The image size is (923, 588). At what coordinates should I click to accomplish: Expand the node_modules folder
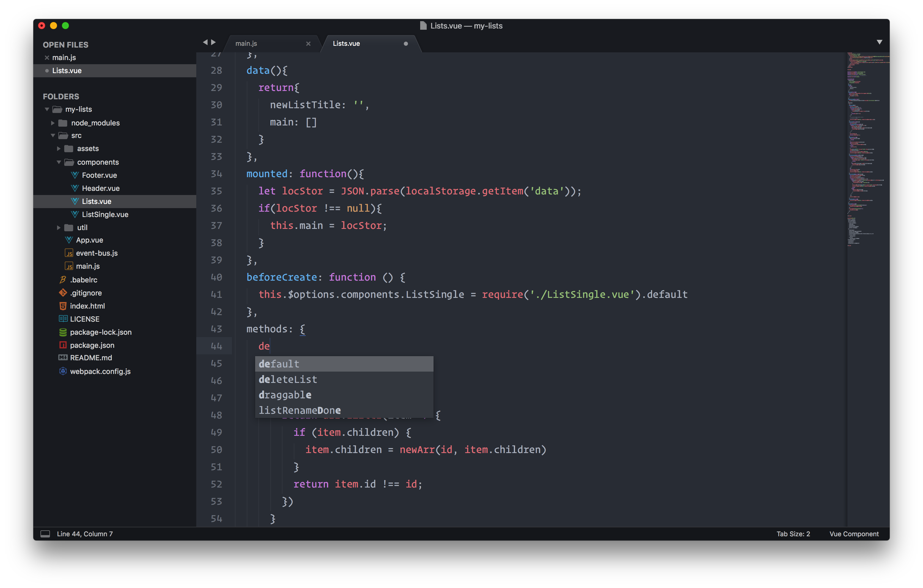pyautogui.click(x=53, y=123)
